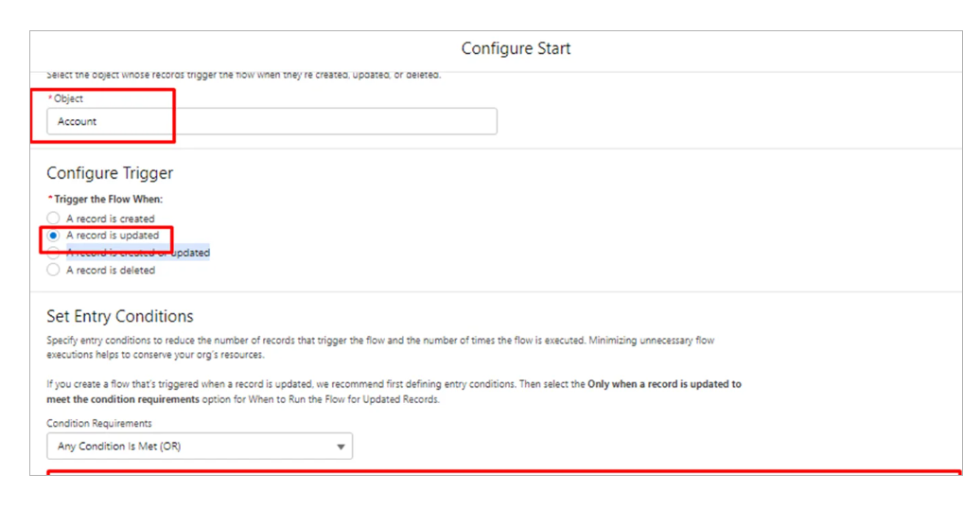The height and width of the screenshot is (509, 980).
Task: Click the "Configure Trigger" section heading
Action: tap(110, 173)
